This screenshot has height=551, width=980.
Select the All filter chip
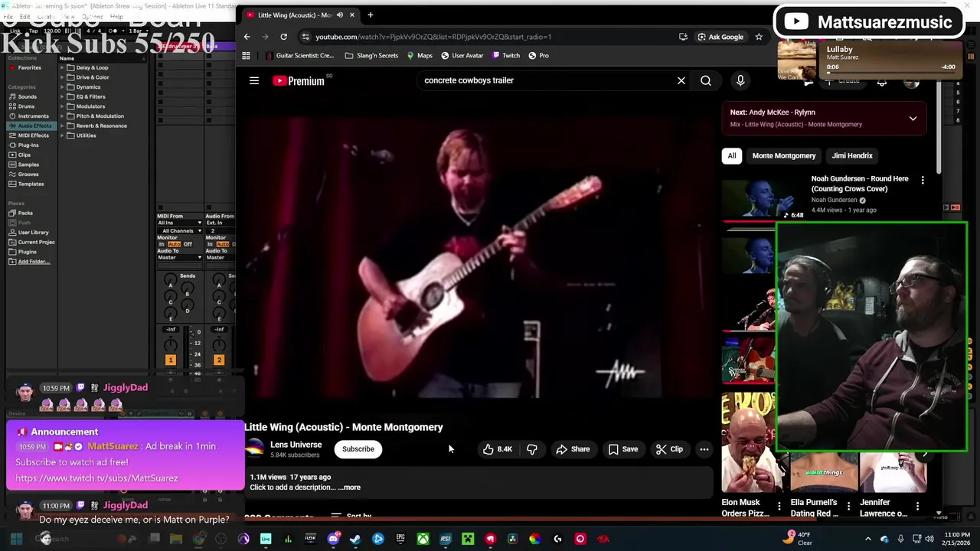pos(731,155)
